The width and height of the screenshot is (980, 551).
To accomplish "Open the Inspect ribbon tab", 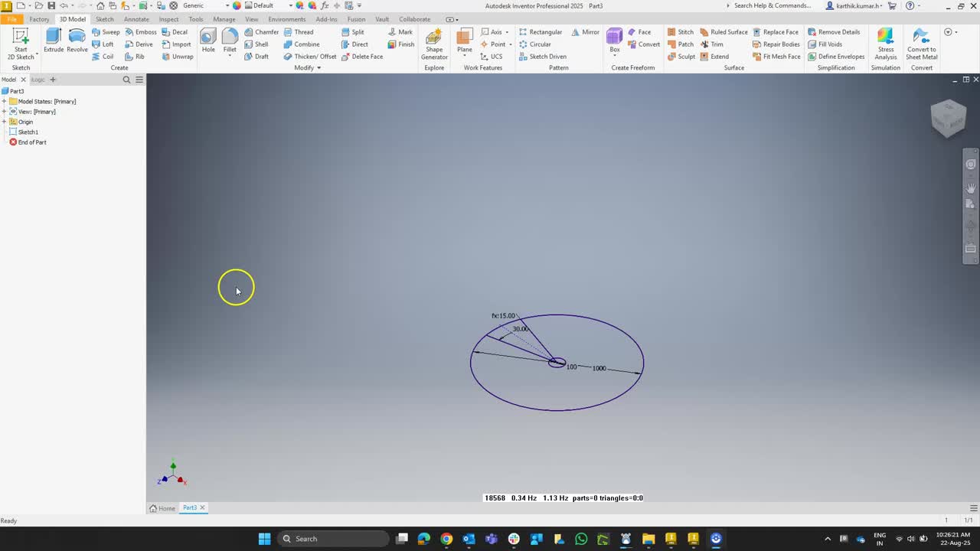I will point(168,19).
